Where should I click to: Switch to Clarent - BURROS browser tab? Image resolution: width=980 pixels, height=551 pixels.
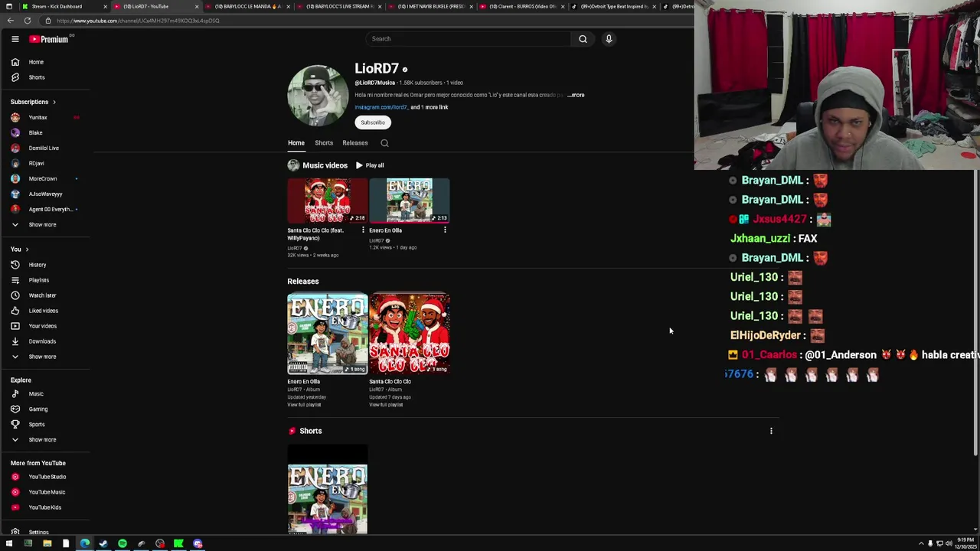pos(521,6)
